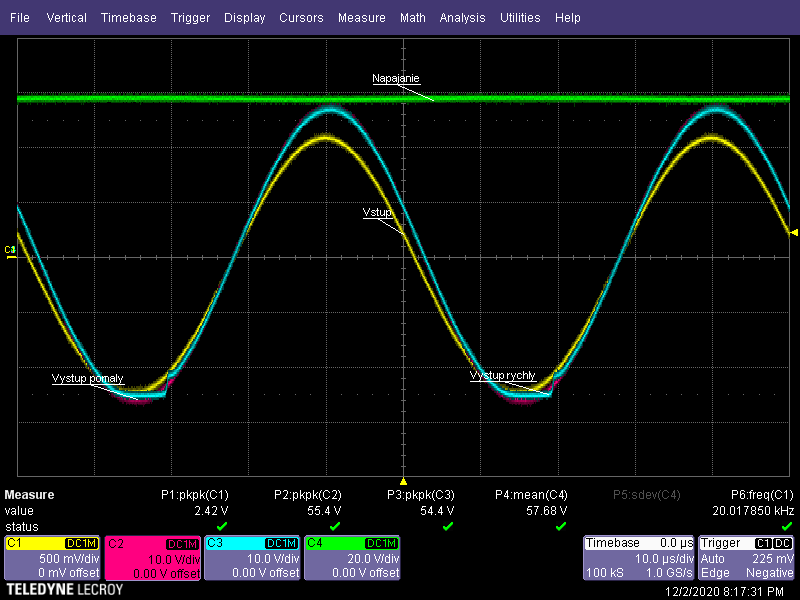Select the P1:pkpk(C1) measurement
800x600 pixels.
pyautogui.click(x=195, y=495)
